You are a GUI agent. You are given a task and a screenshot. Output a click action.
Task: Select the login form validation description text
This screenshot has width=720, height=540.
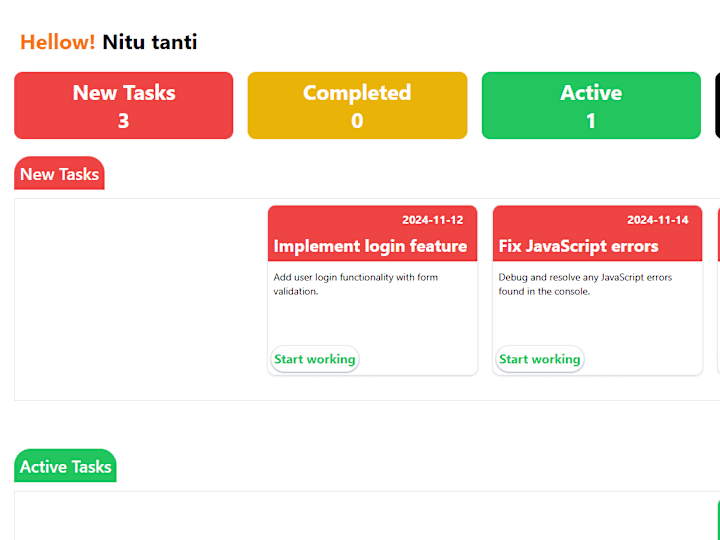355,284
